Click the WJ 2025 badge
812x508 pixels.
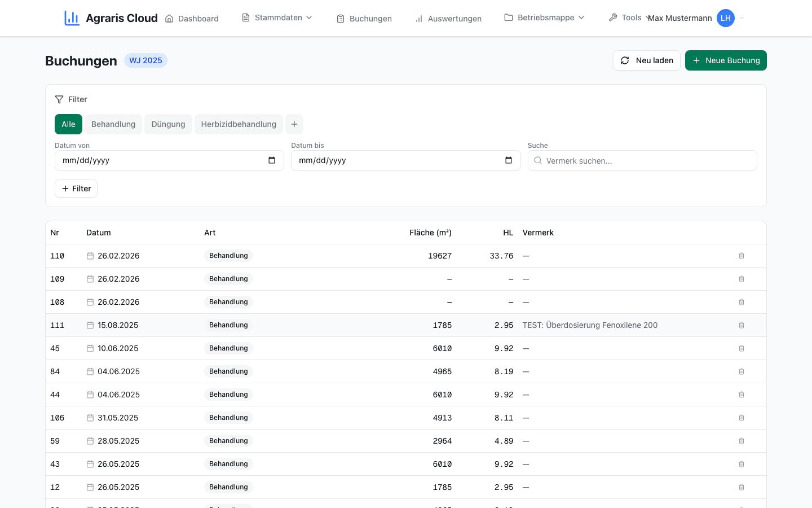[145, 60]
